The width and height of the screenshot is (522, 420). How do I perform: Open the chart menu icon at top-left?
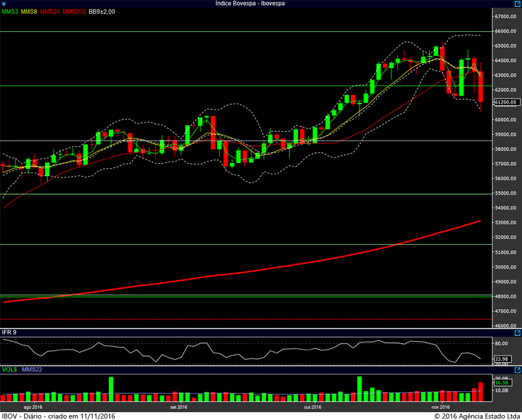point(4,4)
